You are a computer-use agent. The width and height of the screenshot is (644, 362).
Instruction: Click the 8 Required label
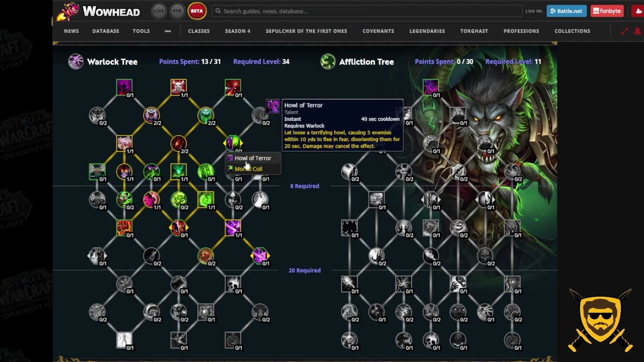tap(304, 186)
